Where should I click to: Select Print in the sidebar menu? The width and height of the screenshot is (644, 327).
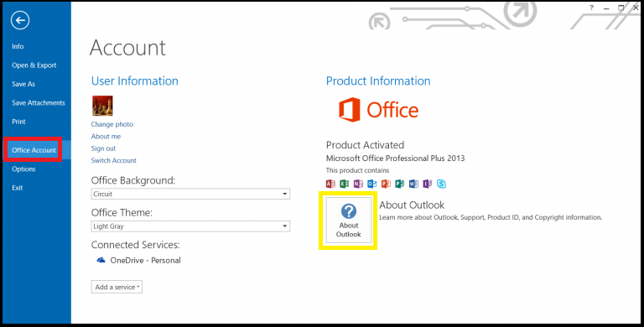coord(18,122)
